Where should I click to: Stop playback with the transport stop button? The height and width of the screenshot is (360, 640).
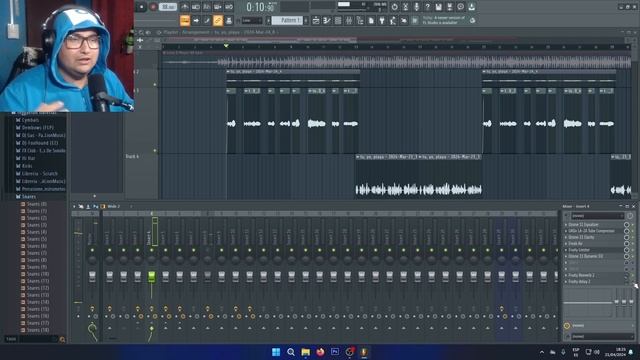pyautogui.click(x=142, y=7)
